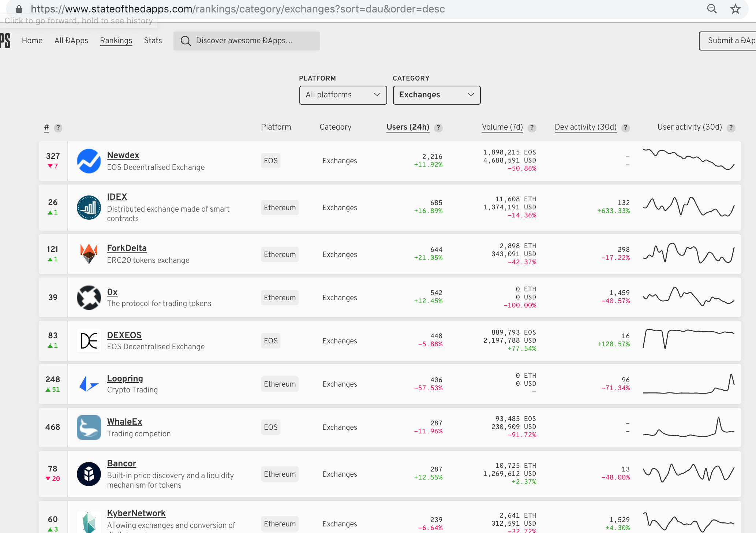
Task: Click the site logo in the navbar
Action: (x=5, y=41)
